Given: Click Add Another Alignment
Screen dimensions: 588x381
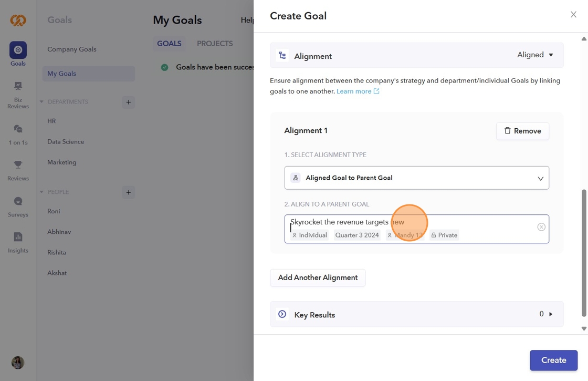Looking at the screenshot, I should (318, 278).
